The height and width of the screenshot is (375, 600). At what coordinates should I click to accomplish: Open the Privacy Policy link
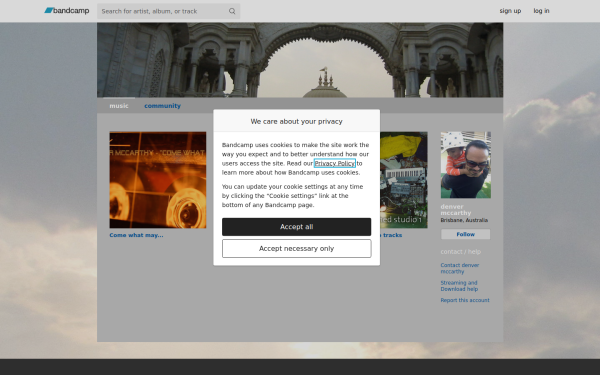pos(334,163)
